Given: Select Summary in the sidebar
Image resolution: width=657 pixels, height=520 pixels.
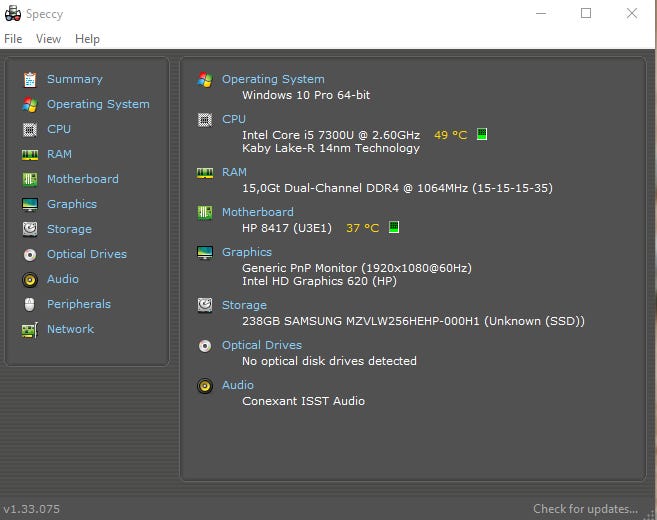Looking at the screenshot, I should 74,79.
